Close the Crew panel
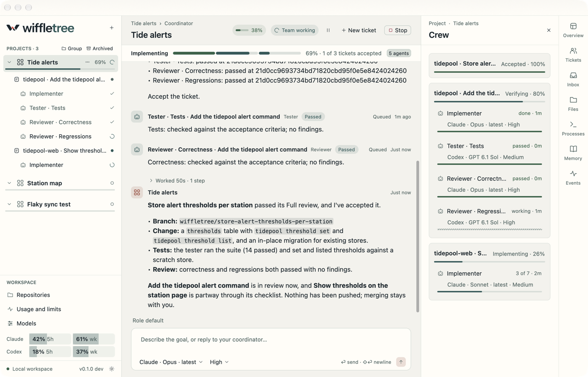The width and height of the screenshot is (588, 377). click(x=548, y=30)
